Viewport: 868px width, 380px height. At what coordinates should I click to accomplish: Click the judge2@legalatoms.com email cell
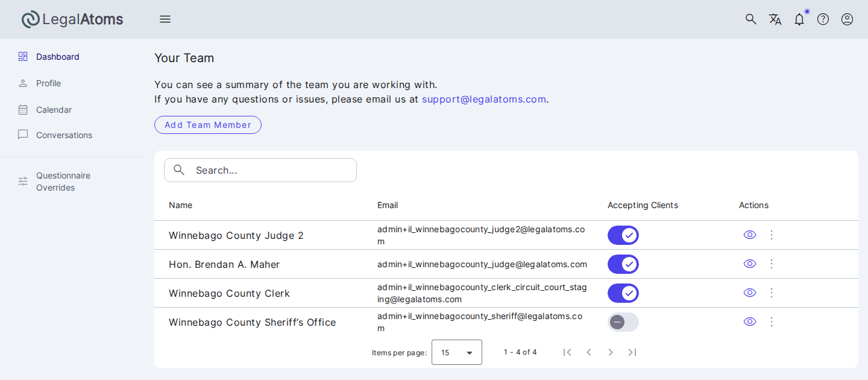click(481, 235)
